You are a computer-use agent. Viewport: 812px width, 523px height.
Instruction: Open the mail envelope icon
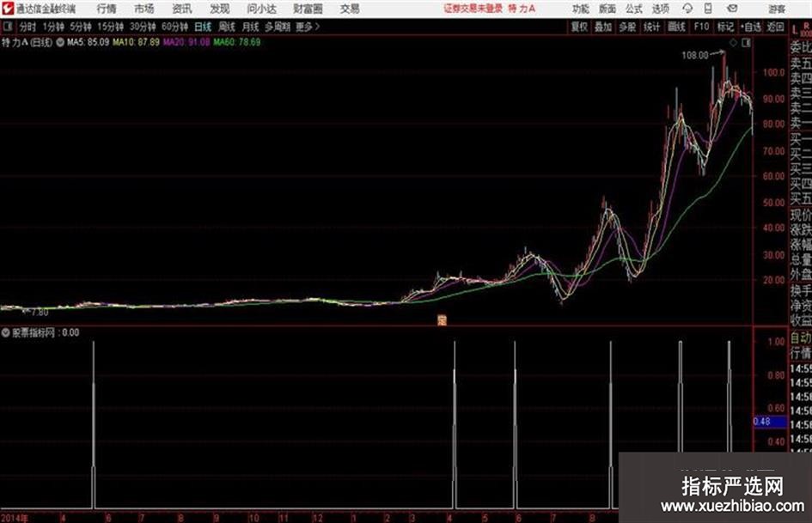click(x=732, y=9)
